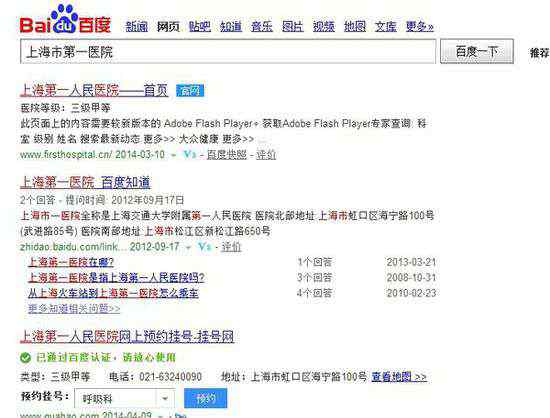This screenshot has width=550, height=418.
Task: Click the date 2013-03-21
Action: pyautogui.click(x=411, y=262)
